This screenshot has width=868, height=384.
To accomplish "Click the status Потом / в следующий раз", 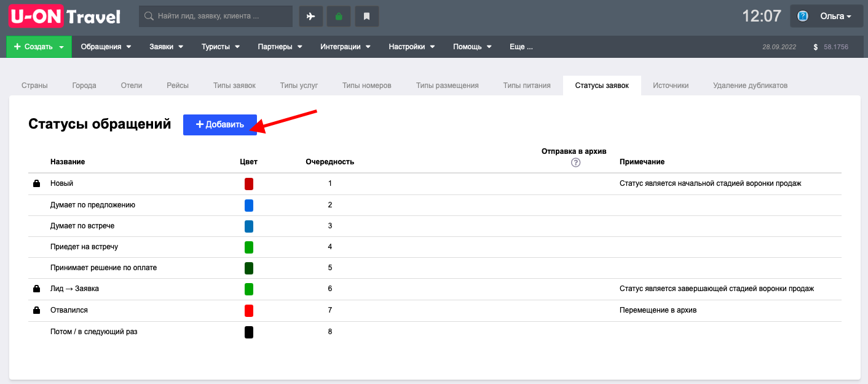I will (94, 332).
